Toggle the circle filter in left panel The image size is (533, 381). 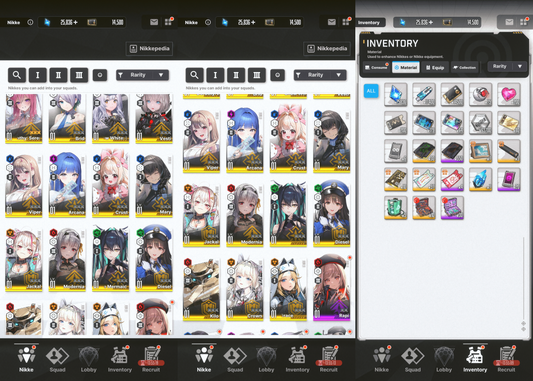click(100, 75)
